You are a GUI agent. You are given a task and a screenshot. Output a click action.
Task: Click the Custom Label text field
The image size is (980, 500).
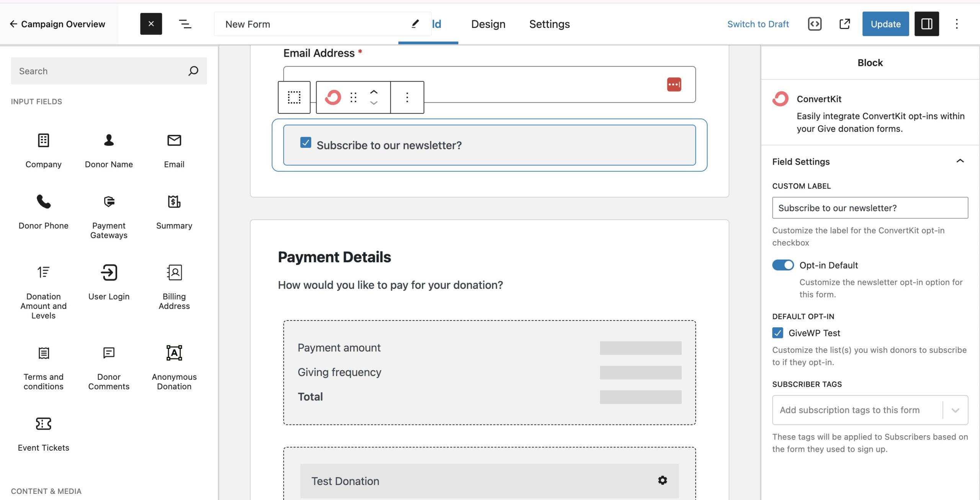pos(870,208)
